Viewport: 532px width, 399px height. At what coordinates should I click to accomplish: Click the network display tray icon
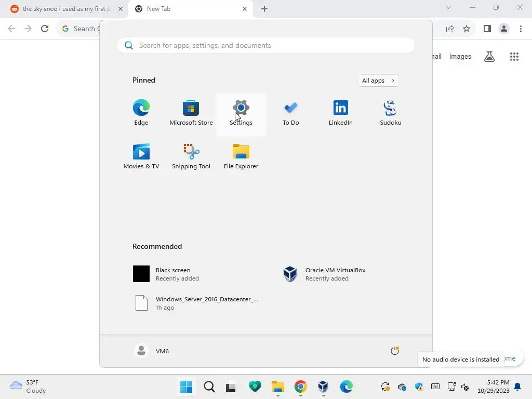tap(451, 387)
